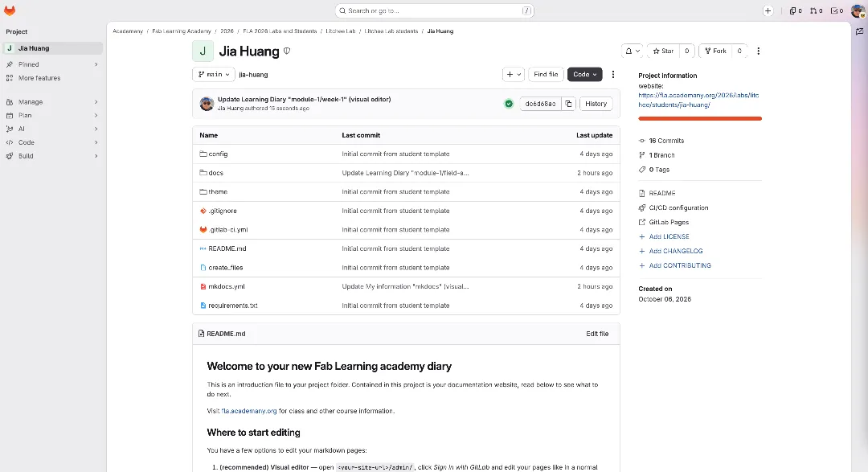Open the docs folder
This screenshot has height=472, width=868.
coord(216,173)
